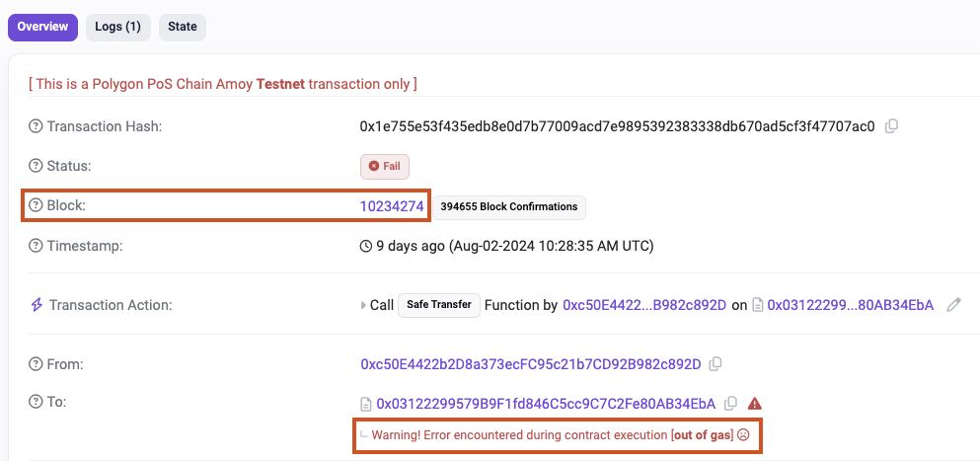Click the Timestamp help question icon

pos(36,246)
